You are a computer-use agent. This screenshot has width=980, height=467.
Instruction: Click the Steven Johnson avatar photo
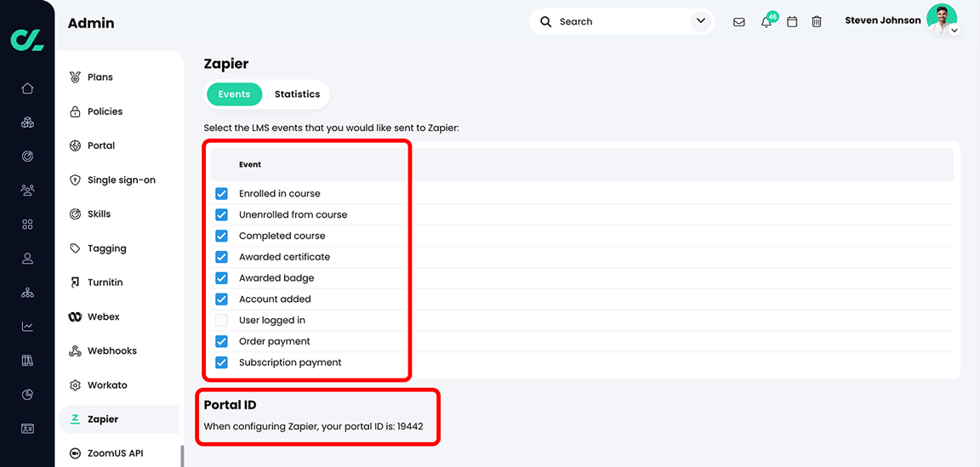click(941, 19)
